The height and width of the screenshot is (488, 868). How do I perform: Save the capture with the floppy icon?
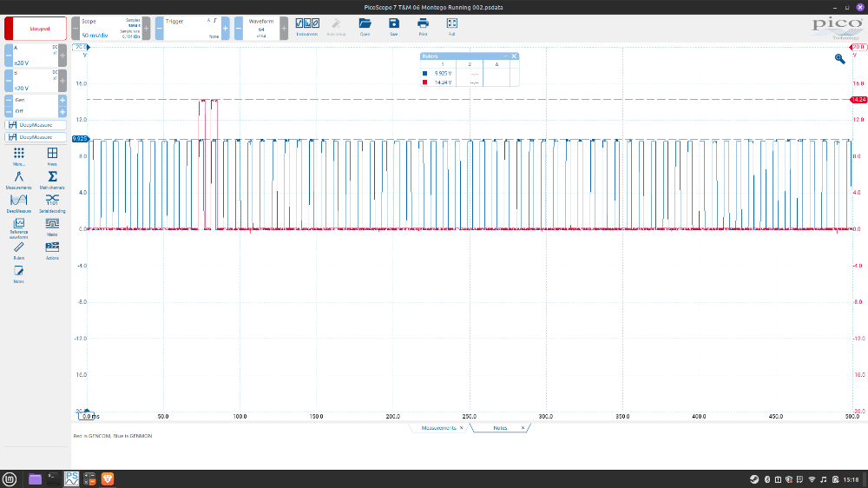point(393,27)
